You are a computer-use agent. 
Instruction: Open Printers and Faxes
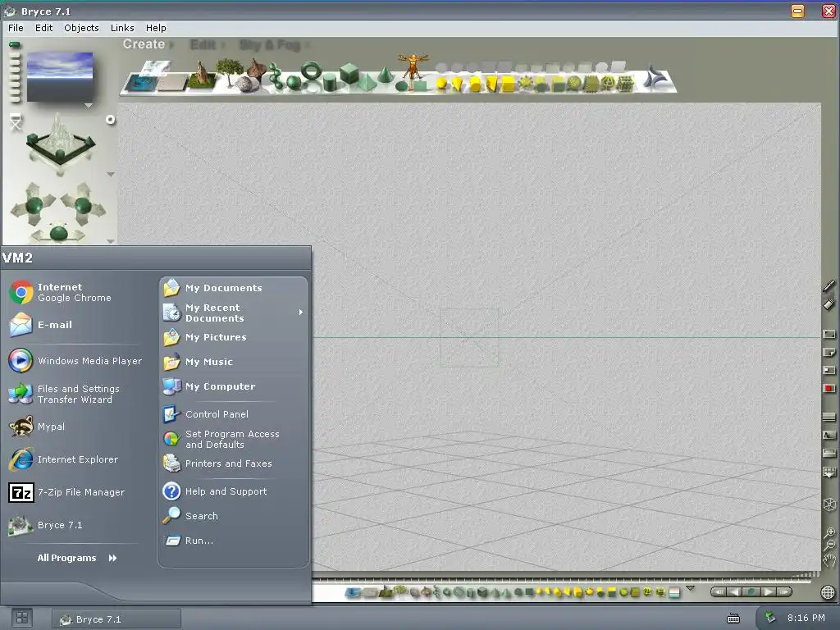(x=217, y=463)
